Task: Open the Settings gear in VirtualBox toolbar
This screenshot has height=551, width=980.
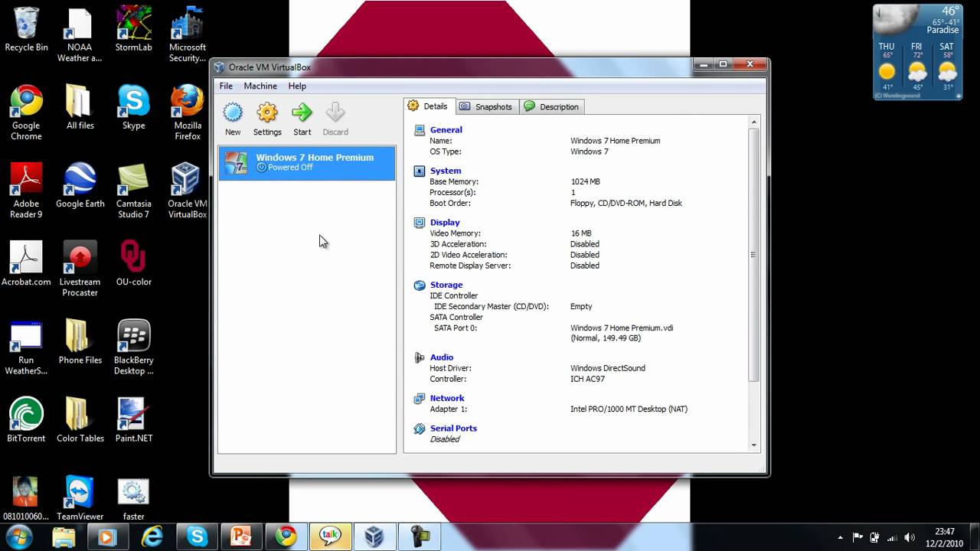Action: pos(267,113)
